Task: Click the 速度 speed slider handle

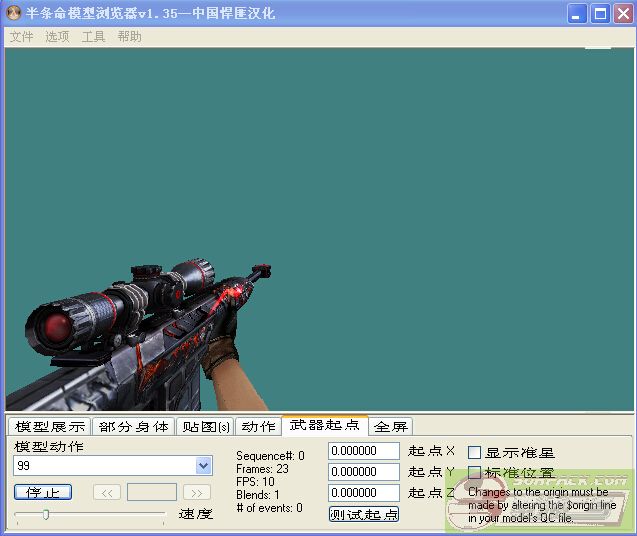Action: 44,514
